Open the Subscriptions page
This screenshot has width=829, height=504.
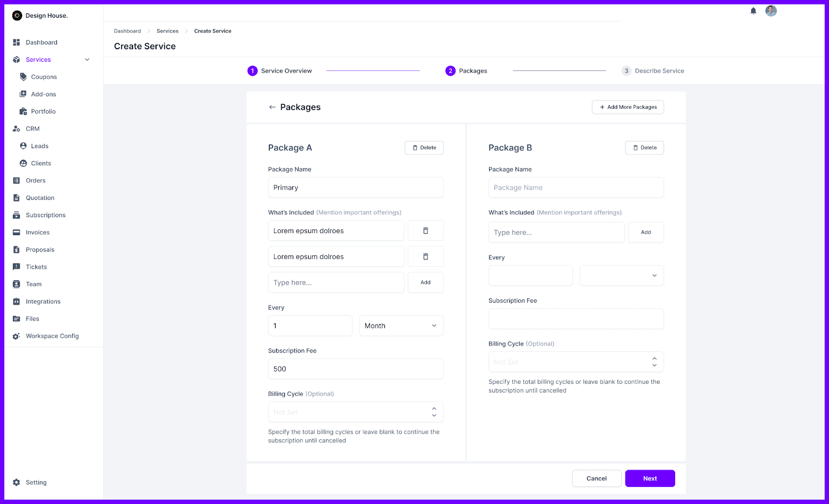46,215
